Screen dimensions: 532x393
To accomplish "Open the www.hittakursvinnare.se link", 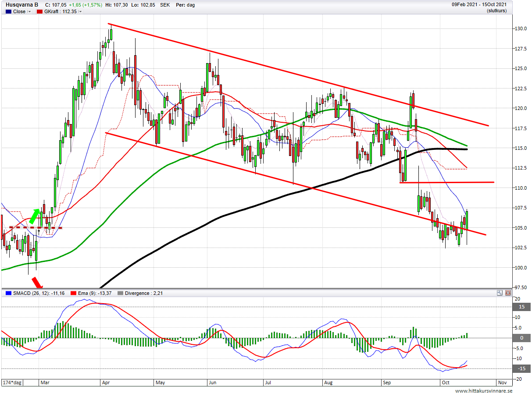I will [x=483, y=390].
